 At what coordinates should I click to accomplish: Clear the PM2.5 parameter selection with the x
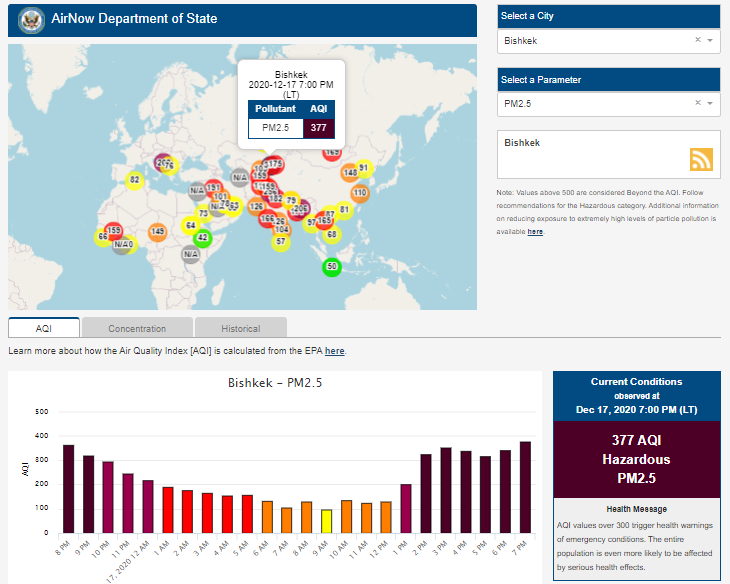pos(698,103)
